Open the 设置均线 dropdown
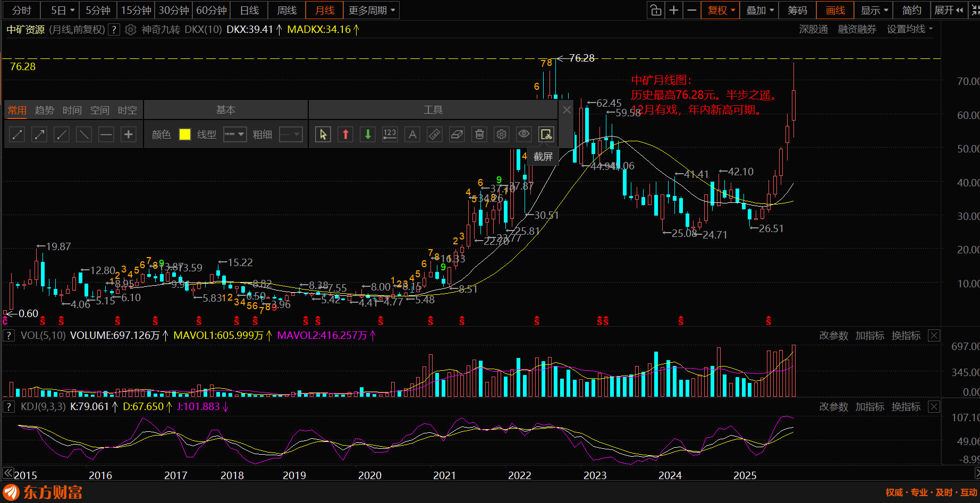Viewport: 980px width, 503px height. [910, 30]
